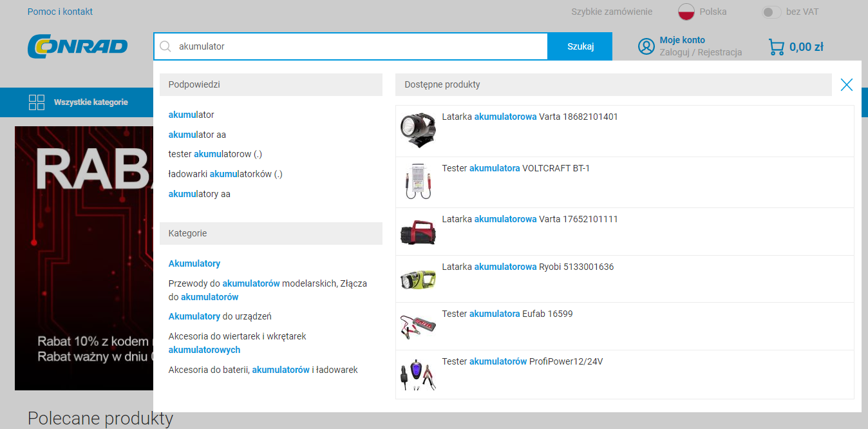
Task: Open the shopping cart icon
Action: tap(777, 47)
